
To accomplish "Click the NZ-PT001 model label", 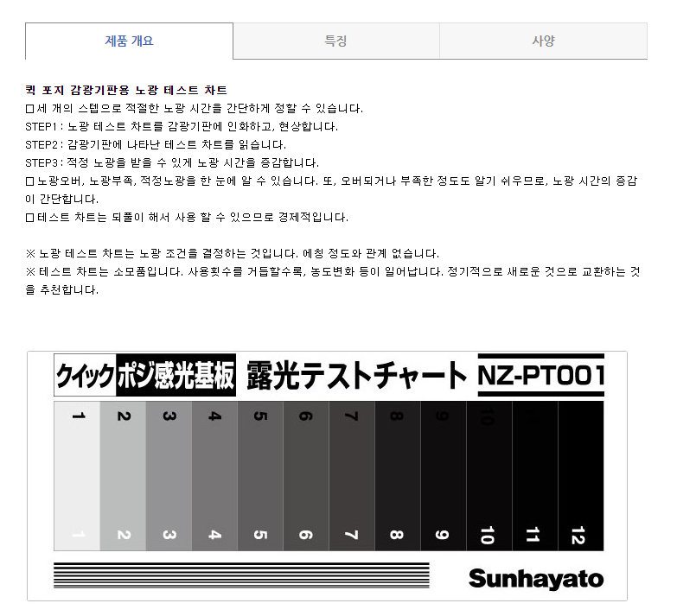I will coord(540,376).
